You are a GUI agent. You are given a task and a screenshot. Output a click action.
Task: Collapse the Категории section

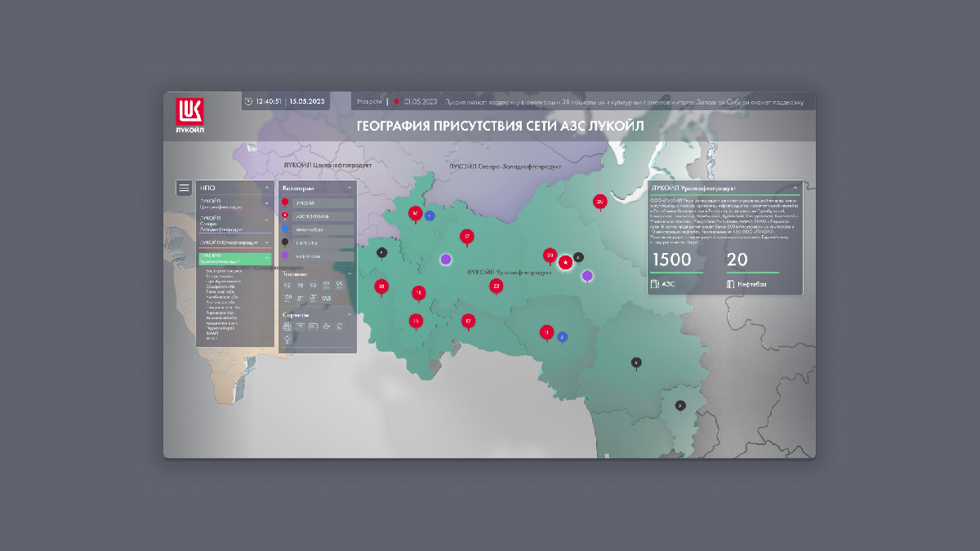pyautogui.click(x=350, y=188)
